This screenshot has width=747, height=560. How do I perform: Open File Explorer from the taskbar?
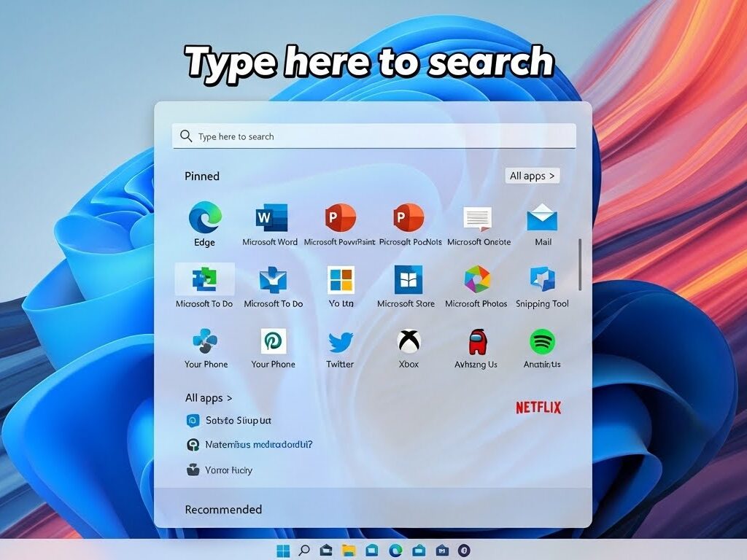pos(349,551)
